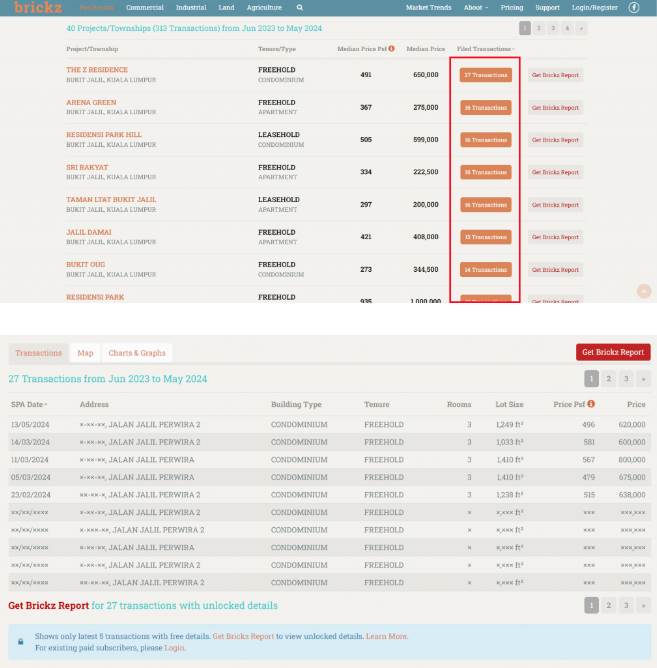Screen dimensions: 657x668
Task: View transactions for ARENA GREEN
Action: click(486, 107)
